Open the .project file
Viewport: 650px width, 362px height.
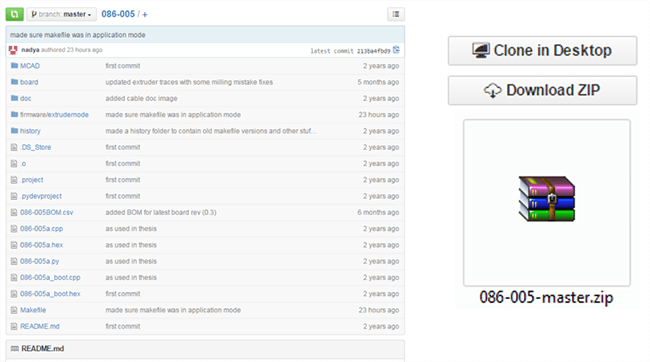pos(32,180)
